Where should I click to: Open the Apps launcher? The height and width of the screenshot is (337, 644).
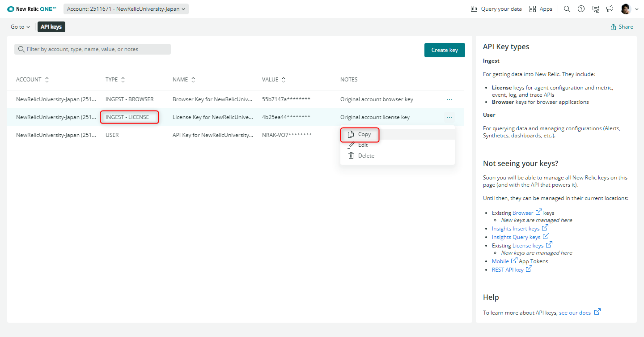[x=541, y=9]
